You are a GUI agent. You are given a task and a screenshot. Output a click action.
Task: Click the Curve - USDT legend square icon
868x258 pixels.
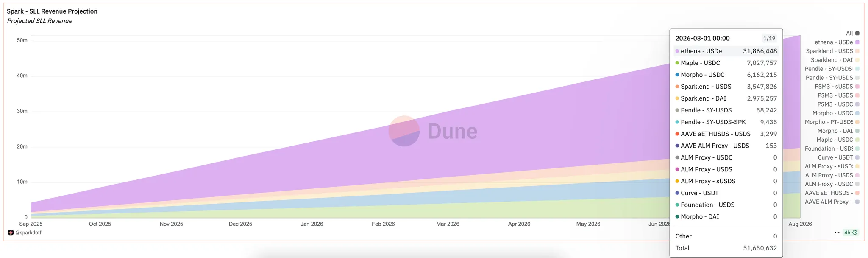pos(857,157)
